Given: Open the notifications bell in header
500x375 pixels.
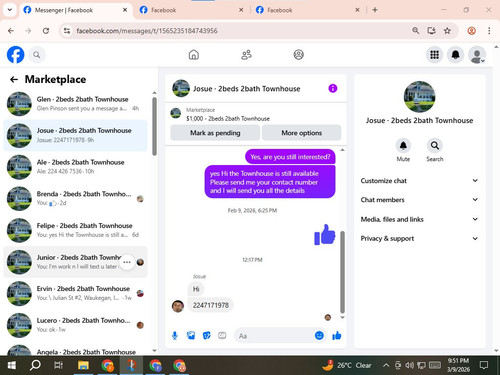Looking at the screenshot, I should [455, 55].
